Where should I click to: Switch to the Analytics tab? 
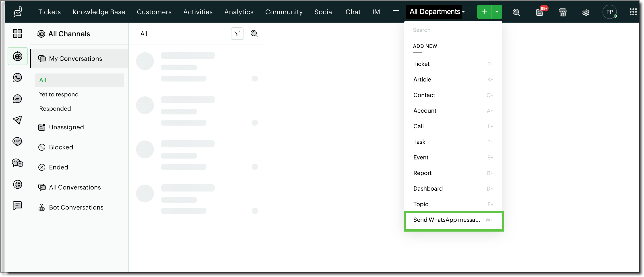click(239, 12)
